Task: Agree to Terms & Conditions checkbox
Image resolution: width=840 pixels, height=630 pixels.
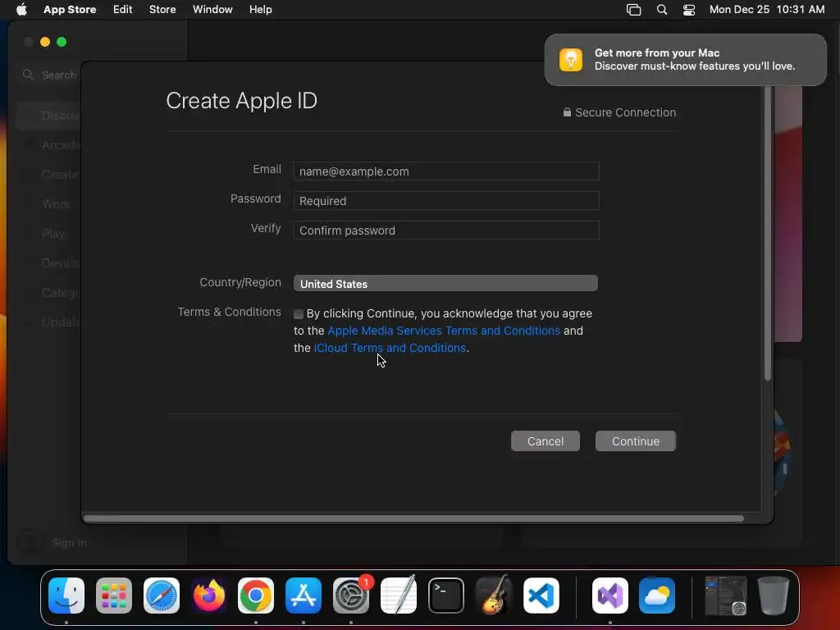Action: point(299,314)
